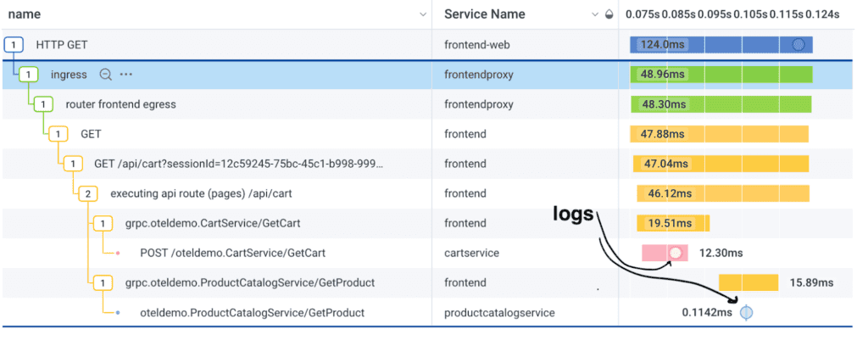Click the zoom icon on the ingress row
Viewport: 868px width, 346px height.
tap(106, 75)
